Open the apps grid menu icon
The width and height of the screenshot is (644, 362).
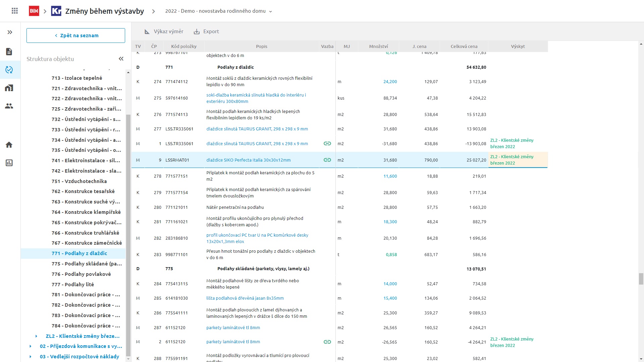coord(14,11)
